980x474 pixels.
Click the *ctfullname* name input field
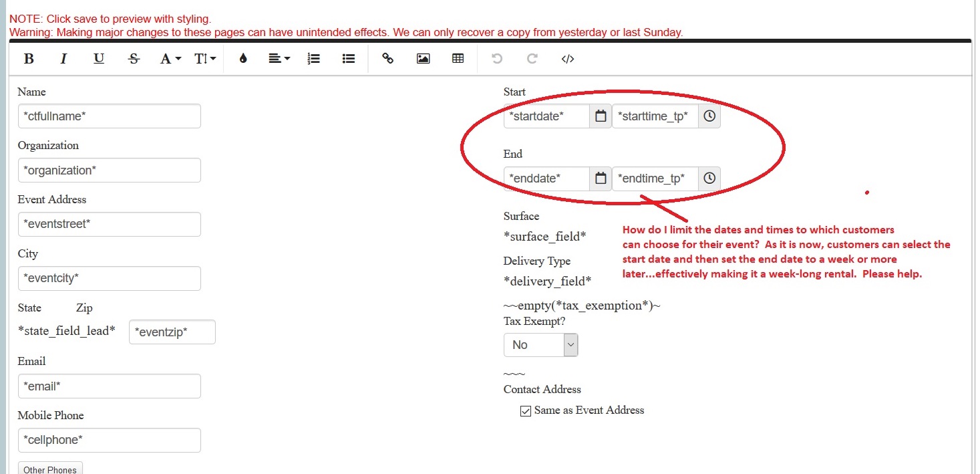click(x=109, y=116)
